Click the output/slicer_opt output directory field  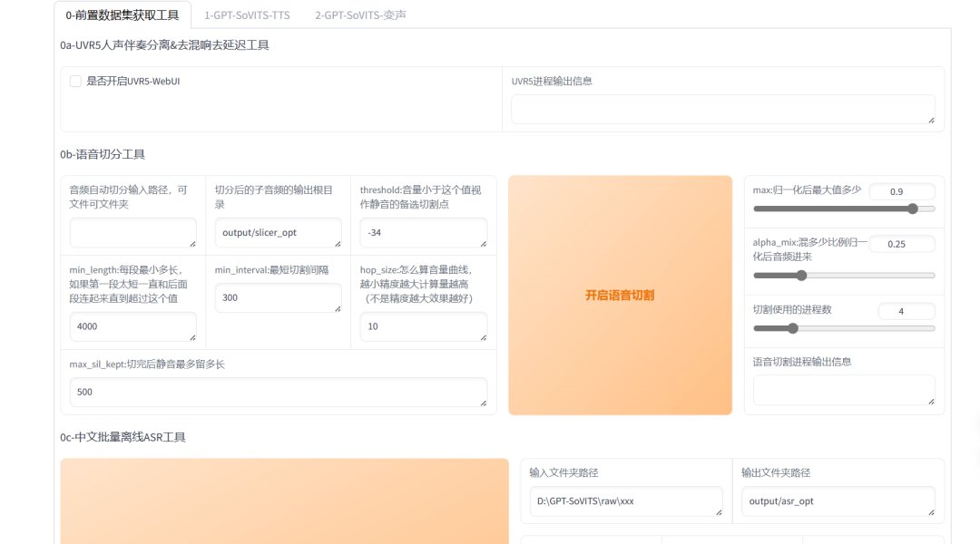coord(279,232)
